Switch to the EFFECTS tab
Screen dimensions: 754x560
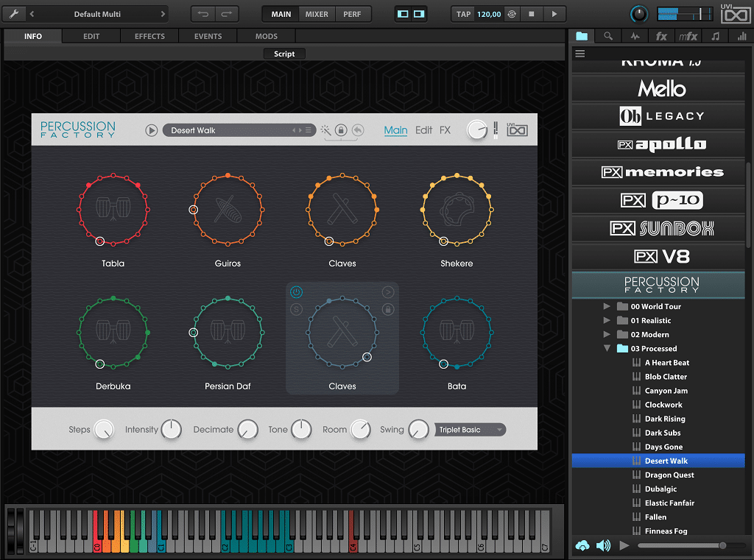tap(149, 36)
